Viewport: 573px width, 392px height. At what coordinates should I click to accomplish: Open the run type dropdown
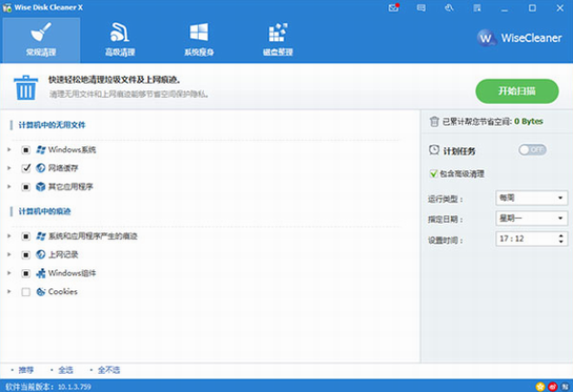[532, 198]
